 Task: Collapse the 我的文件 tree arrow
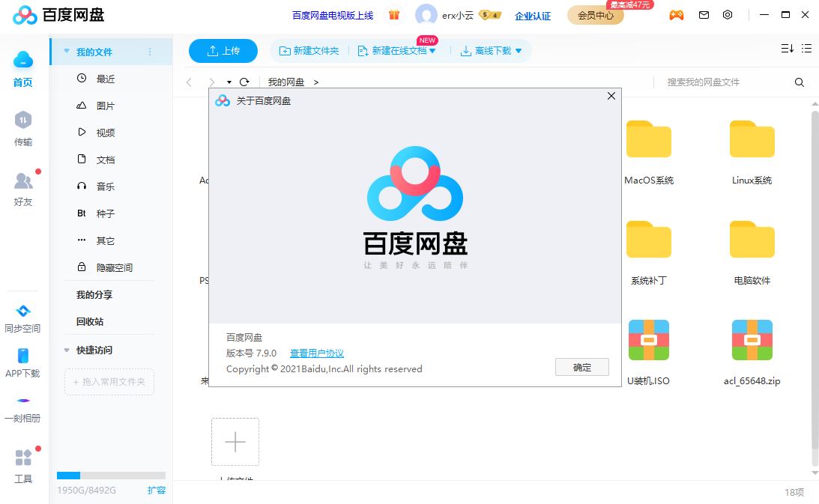pyautogui.click(x=67, y=51)
